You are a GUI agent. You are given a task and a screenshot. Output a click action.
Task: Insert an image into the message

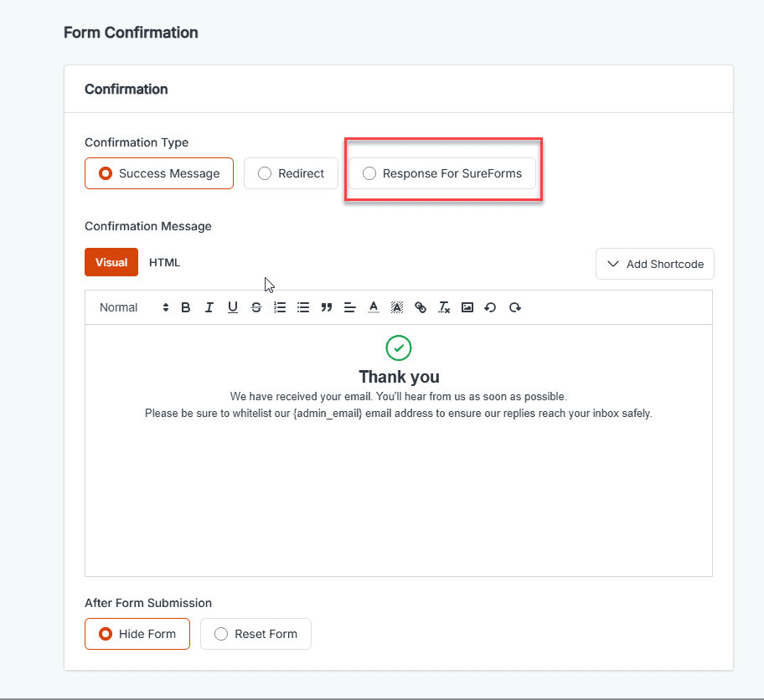467,307
